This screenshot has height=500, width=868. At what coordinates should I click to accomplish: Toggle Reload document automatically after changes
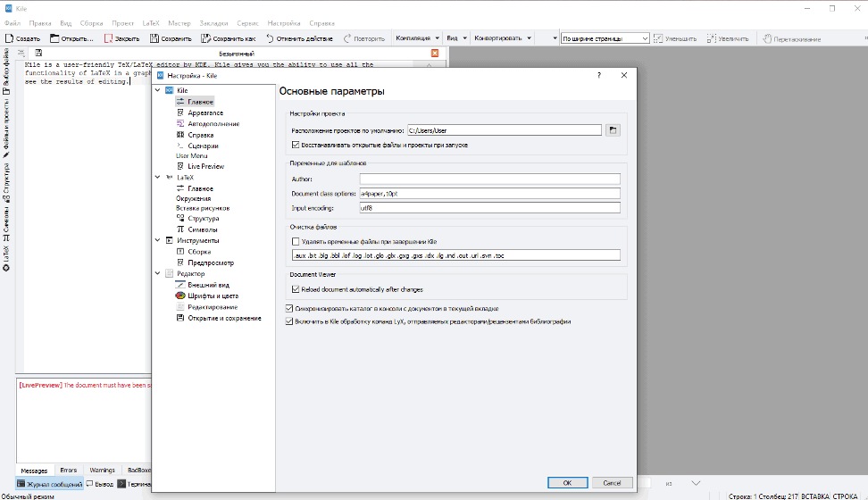296,289
